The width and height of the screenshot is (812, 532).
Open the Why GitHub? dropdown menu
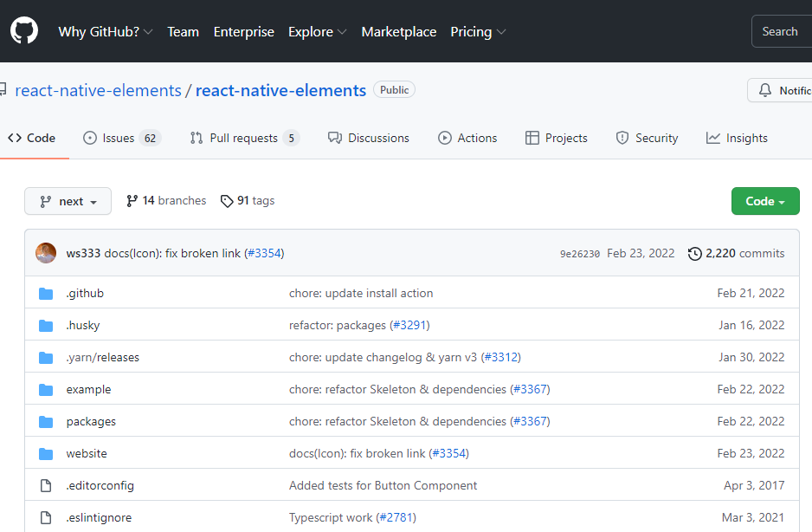(x=105, y=32)
